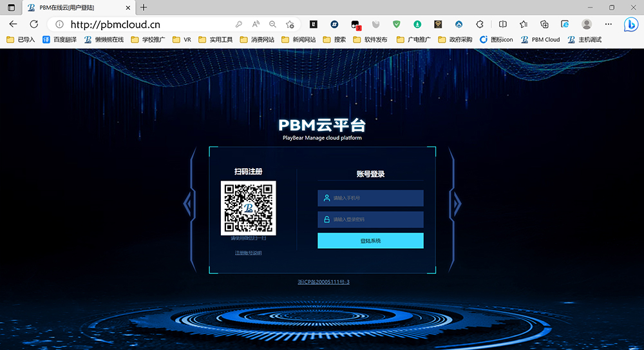Click the grey shield extension icon
Screen dimensions: 644x350
375,24
